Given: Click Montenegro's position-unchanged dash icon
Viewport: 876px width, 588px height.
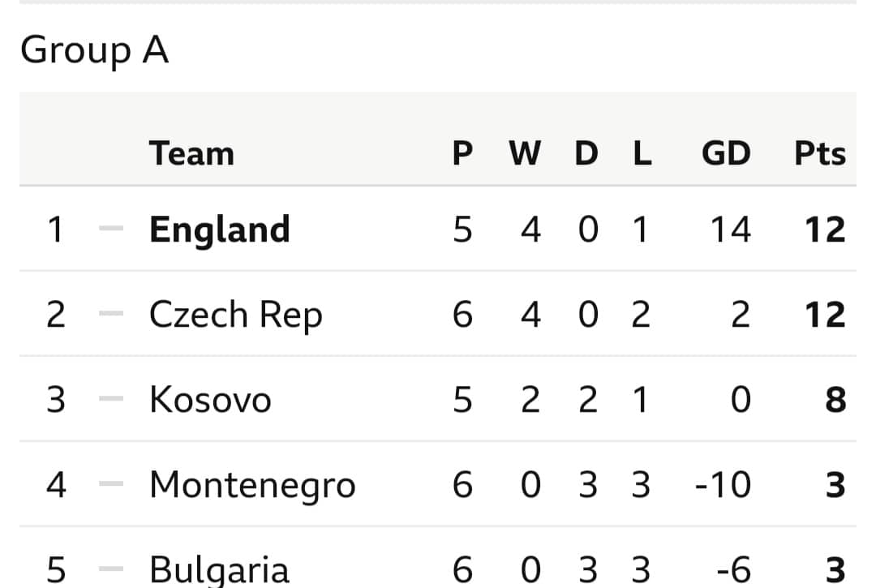Looking at the screenshot, I should 110,483.
